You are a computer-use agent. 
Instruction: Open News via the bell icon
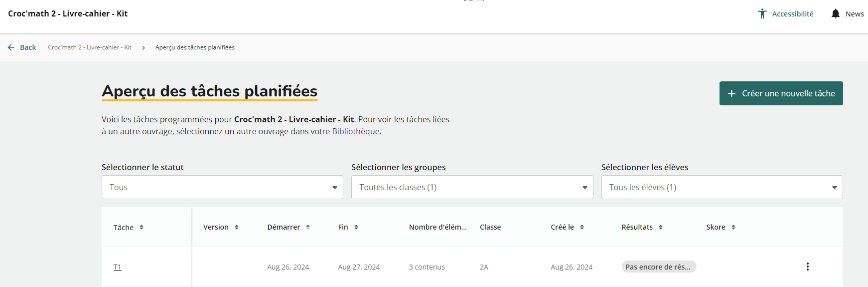[836, 14]
